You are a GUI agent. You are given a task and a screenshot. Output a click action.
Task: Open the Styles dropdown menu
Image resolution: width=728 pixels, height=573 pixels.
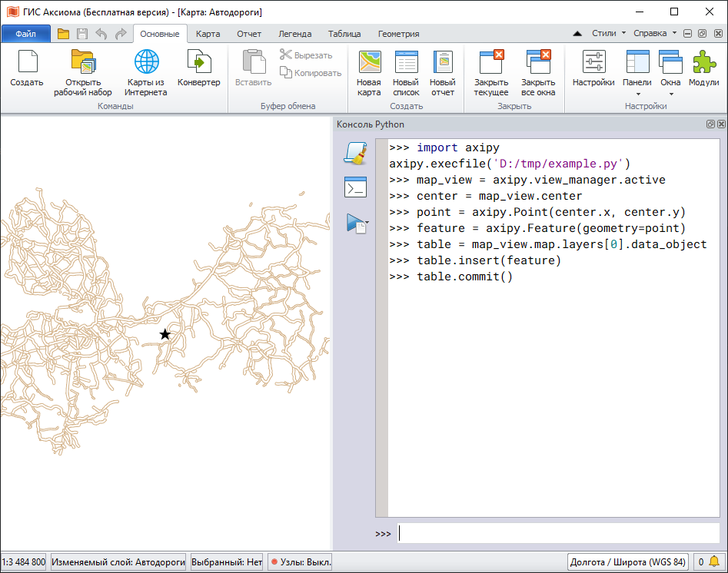click(609, 34)
